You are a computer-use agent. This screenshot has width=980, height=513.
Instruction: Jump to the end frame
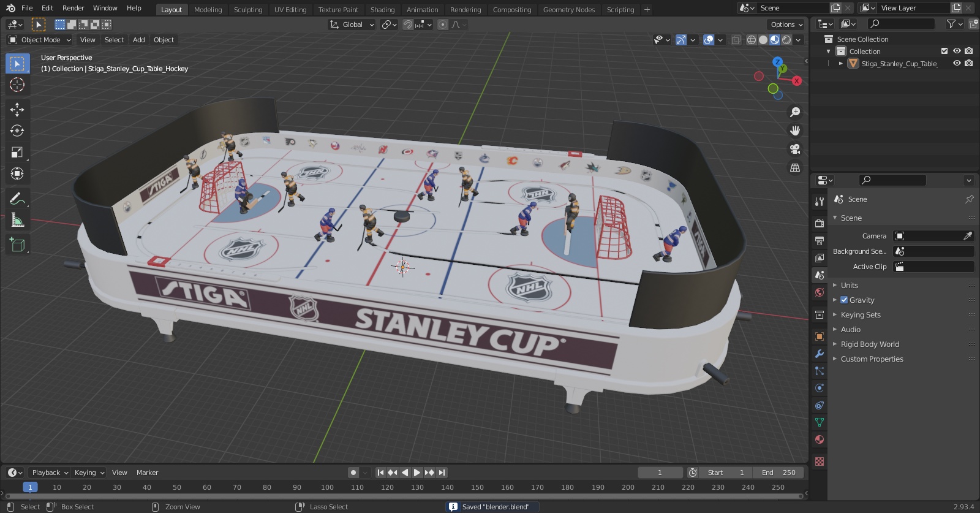point(442,473)
